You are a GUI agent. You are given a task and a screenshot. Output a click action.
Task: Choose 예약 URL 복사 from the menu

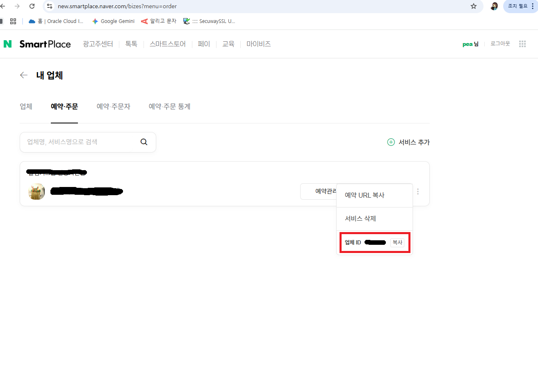click(365, 195)
